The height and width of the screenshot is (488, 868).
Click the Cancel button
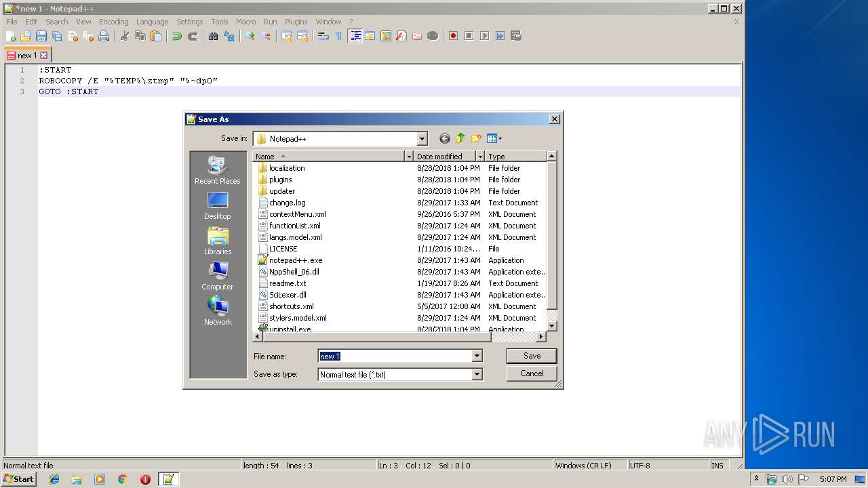[532, 373]
